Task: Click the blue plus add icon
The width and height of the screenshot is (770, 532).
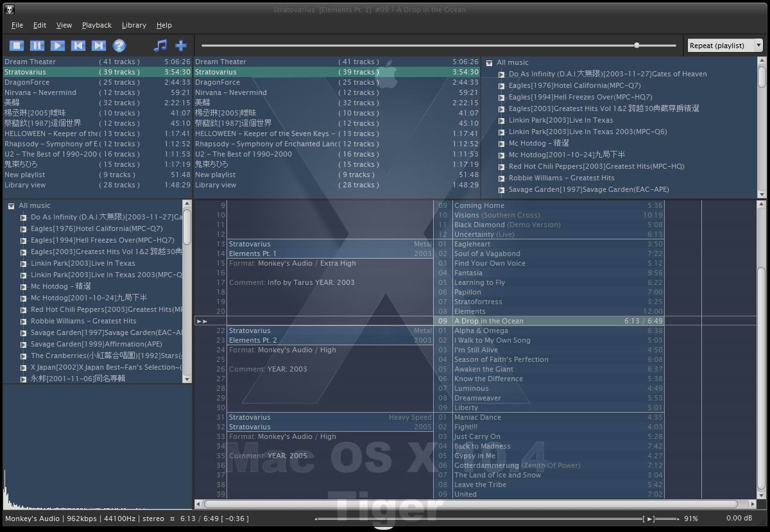Action: pos(181,46)
